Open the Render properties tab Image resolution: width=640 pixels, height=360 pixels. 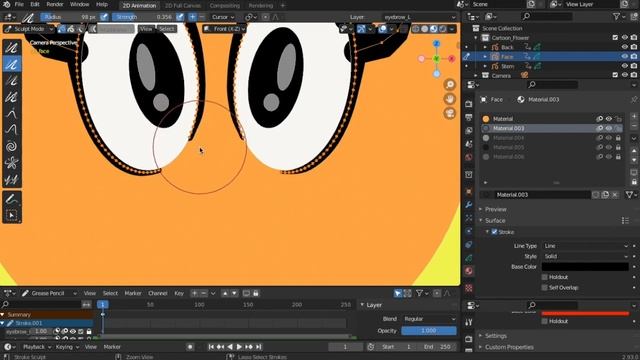469,104
